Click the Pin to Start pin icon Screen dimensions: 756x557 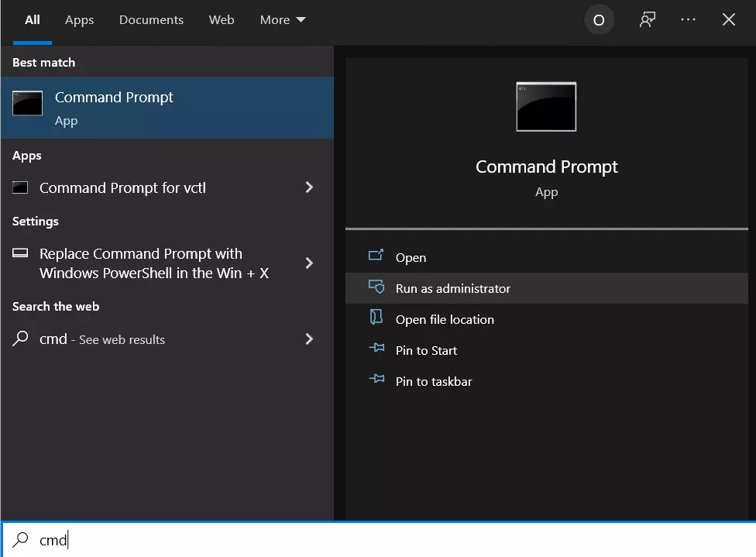click(x=376, y=349)
